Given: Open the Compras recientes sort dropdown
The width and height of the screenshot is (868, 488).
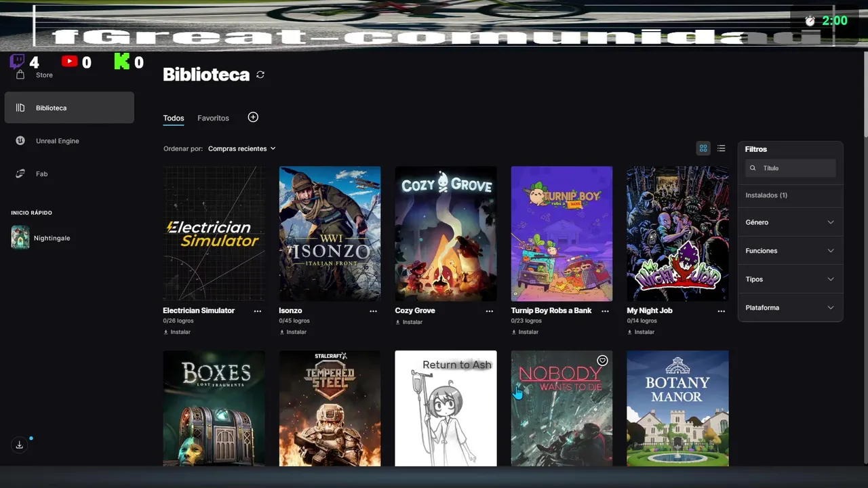Looking at the screenshot, I should click(242, 148).
